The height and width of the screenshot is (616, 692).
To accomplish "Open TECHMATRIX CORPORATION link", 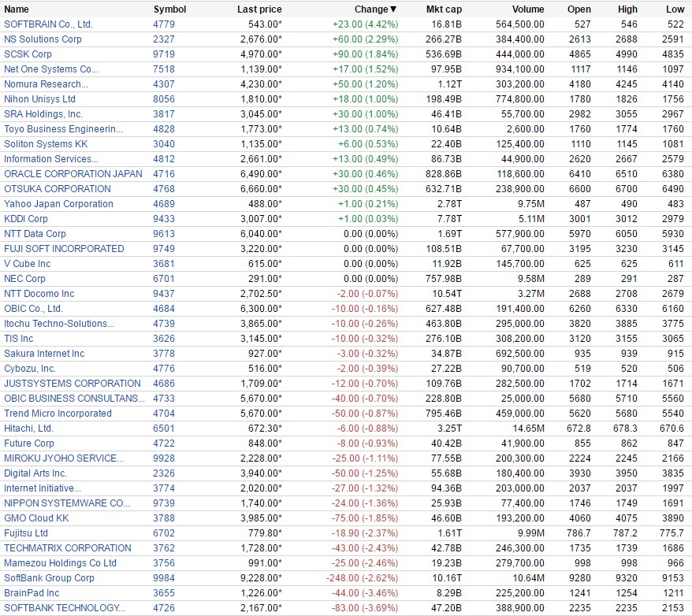I will 68,549.
